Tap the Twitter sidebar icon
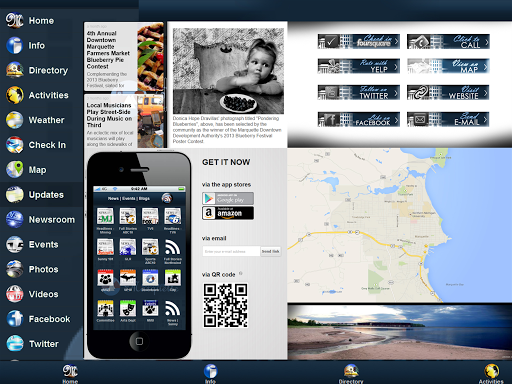The image size is (512, 384). [15, 344]
